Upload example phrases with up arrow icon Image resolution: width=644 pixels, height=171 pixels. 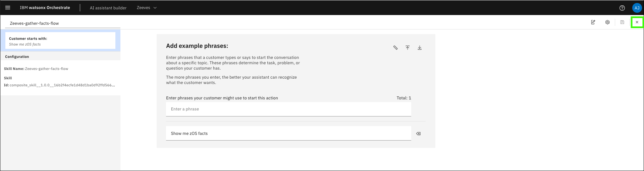click(408, 48)
